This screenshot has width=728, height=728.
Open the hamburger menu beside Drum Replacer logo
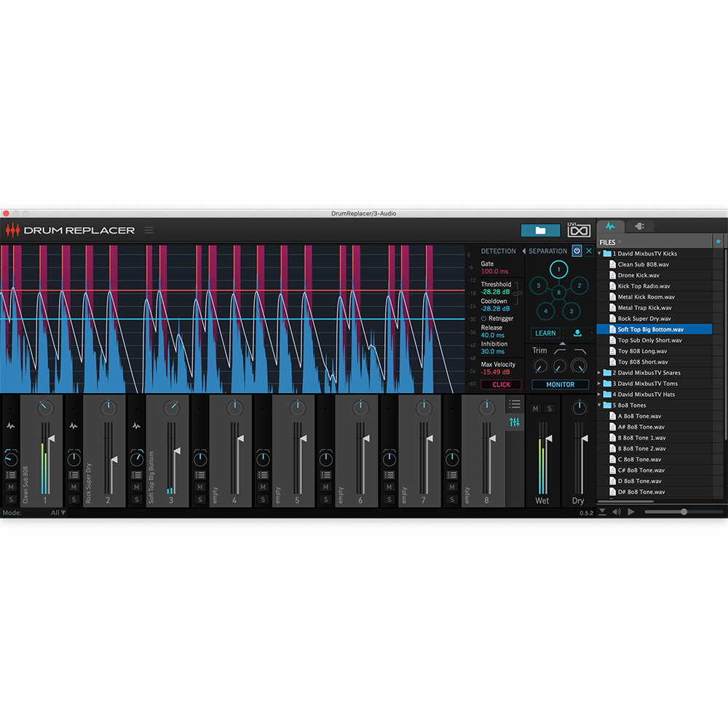click(149, 230)
